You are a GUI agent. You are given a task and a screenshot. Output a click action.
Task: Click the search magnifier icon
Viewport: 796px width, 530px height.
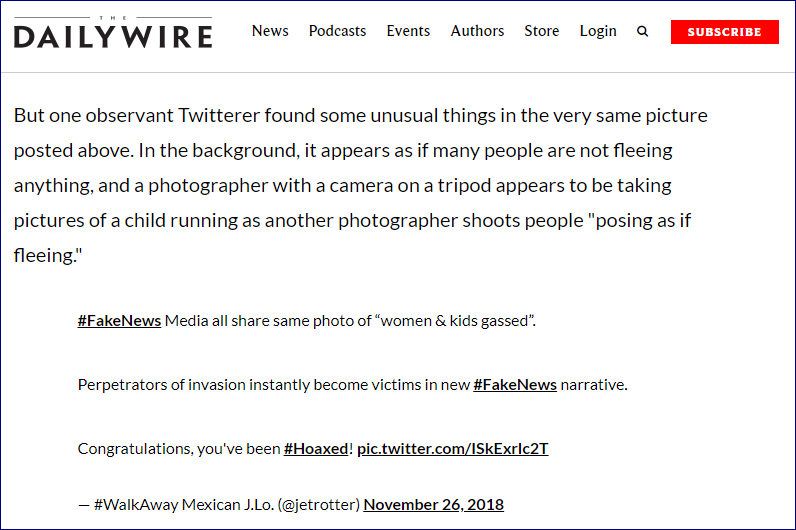point(642,31)
